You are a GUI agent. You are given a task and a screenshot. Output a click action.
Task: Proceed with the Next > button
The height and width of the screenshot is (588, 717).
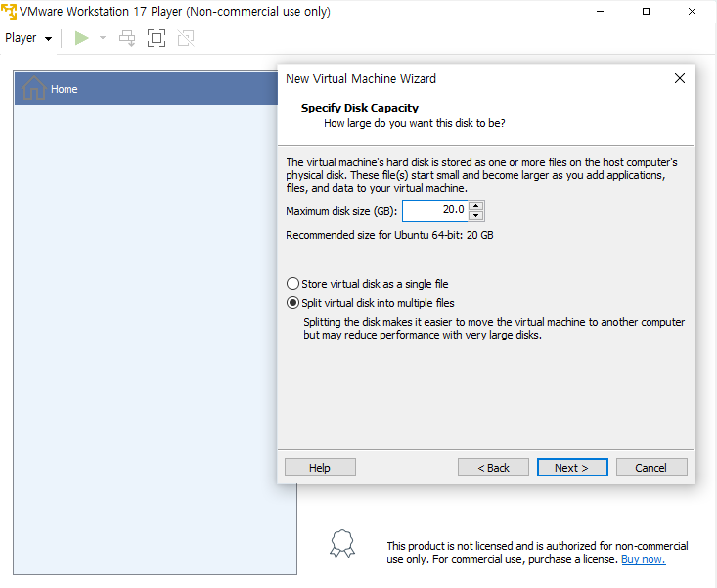[572, 468]
